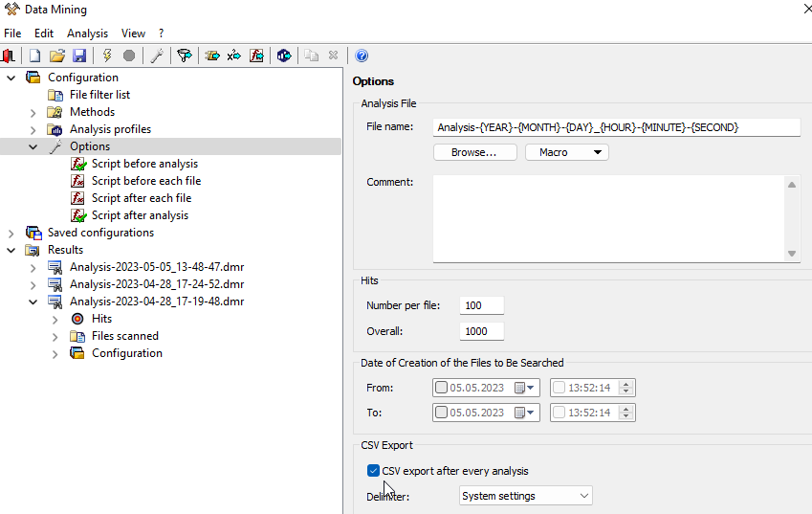Click From time spinner up arrow

point(626,384)
